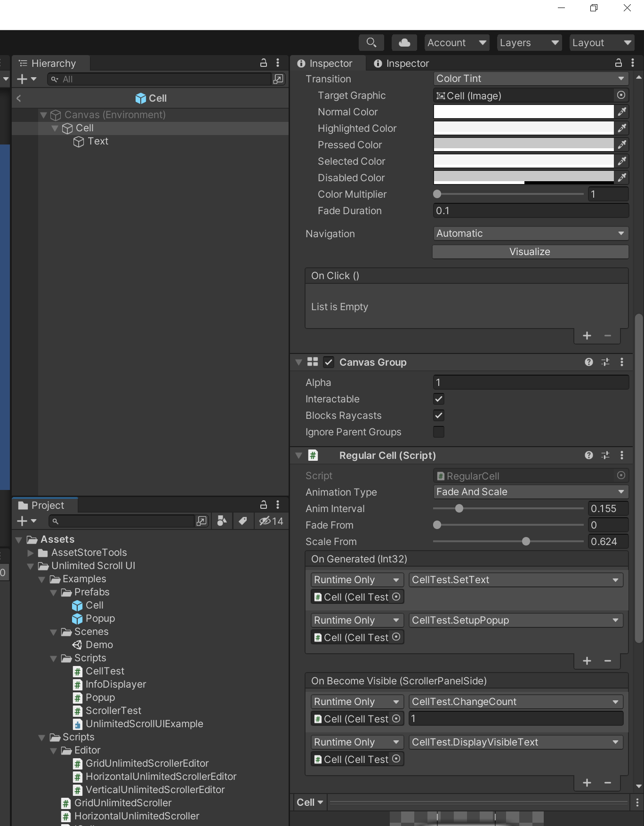Click Pressed Color swatch
The height and width of the screenshot is (826, 644).
(523, 145)
